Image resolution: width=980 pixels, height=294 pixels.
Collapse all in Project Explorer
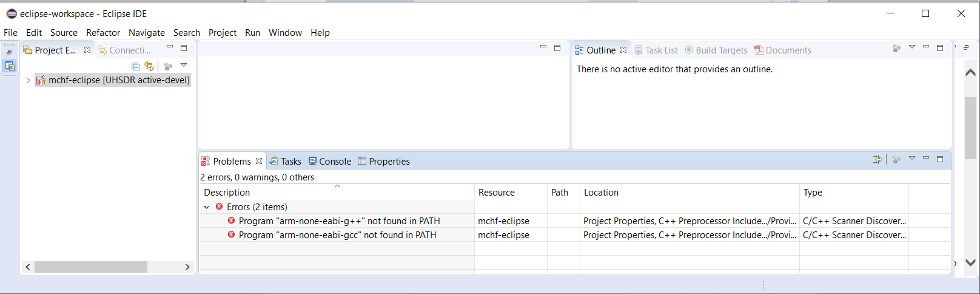coord(136,66)
